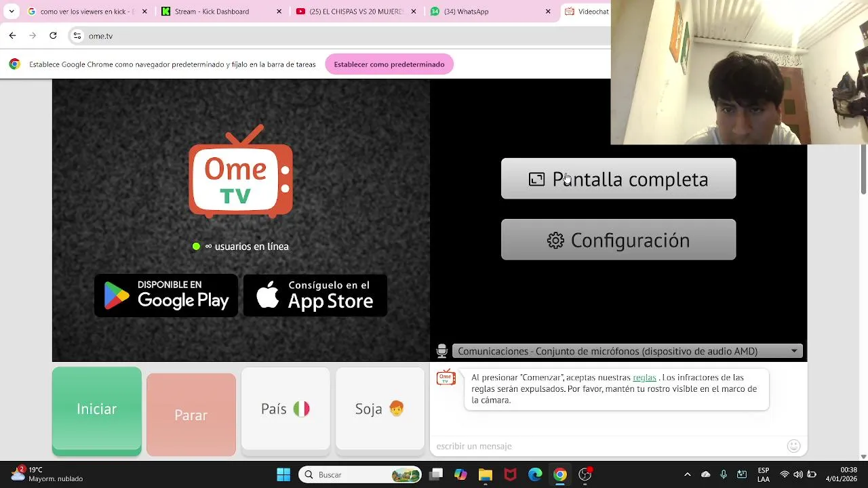Click the Italy flag on the País button
868x488 pixels.
pos(301,409)
